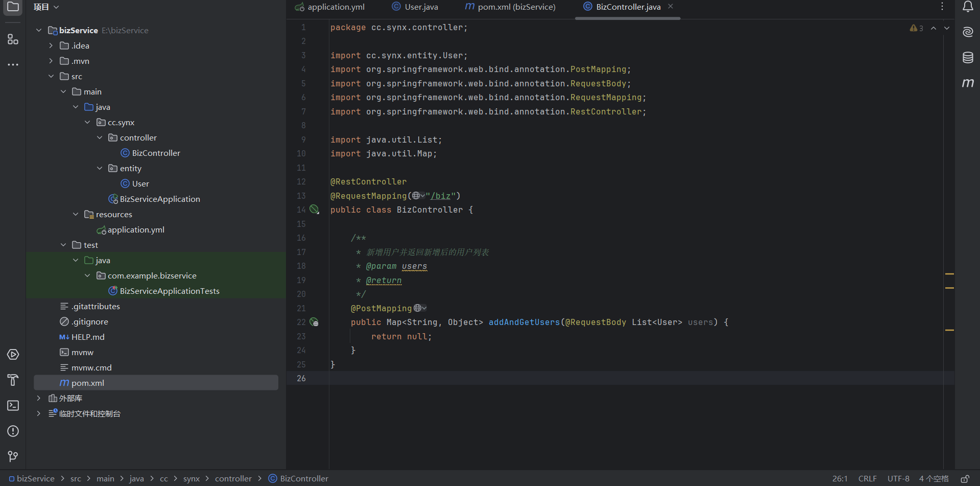Open the Structure tool window icon

(13, 39)
